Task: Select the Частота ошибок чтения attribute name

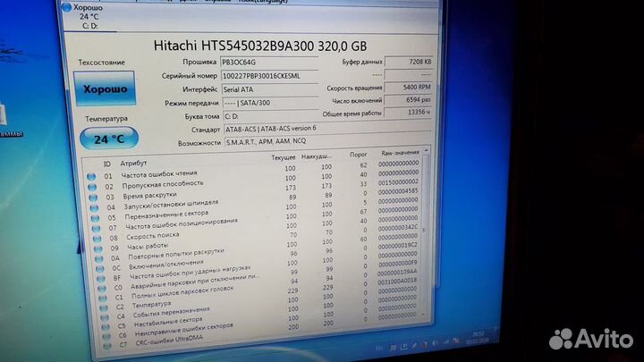Action: (x=159, y=174)
